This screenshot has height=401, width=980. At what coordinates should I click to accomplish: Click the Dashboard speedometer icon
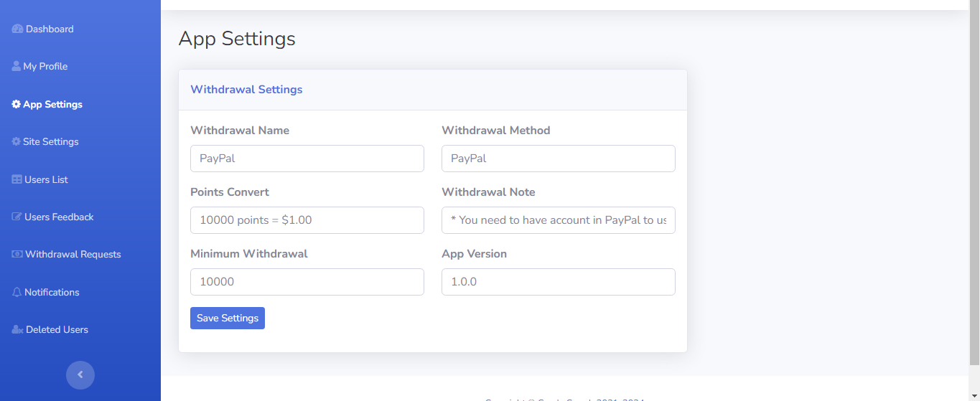(17, 29)
